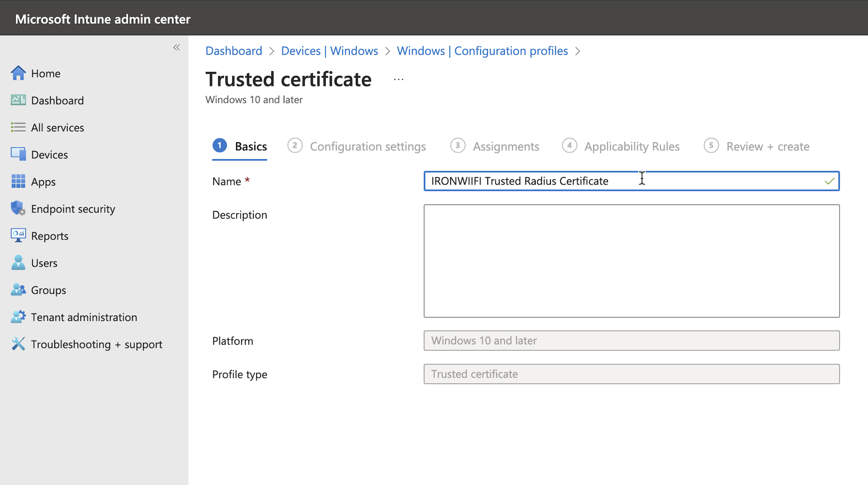
Task: Open the Assignments step
Action: point(506,146)
